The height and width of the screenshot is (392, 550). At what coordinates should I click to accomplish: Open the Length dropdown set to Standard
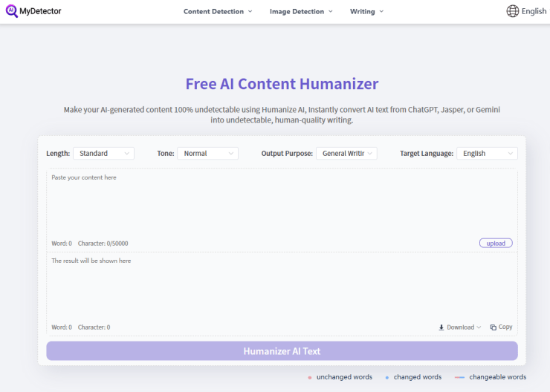103,154
